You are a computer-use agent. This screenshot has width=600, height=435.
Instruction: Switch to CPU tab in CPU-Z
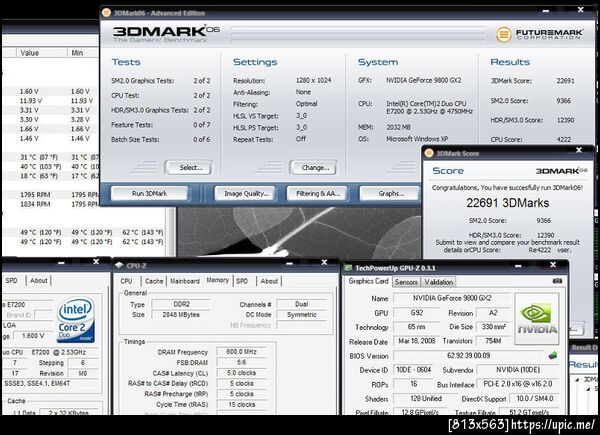[126, 281]
